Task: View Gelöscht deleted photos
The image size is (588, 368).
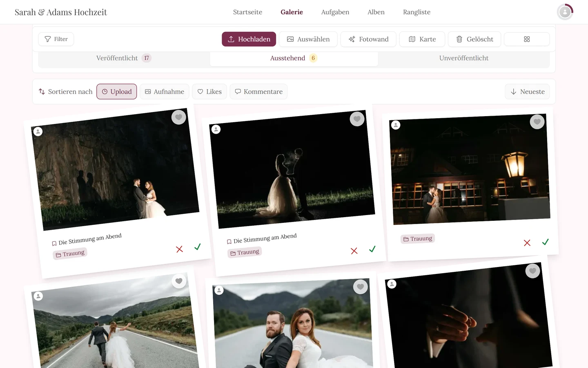Action: point(474,39)
